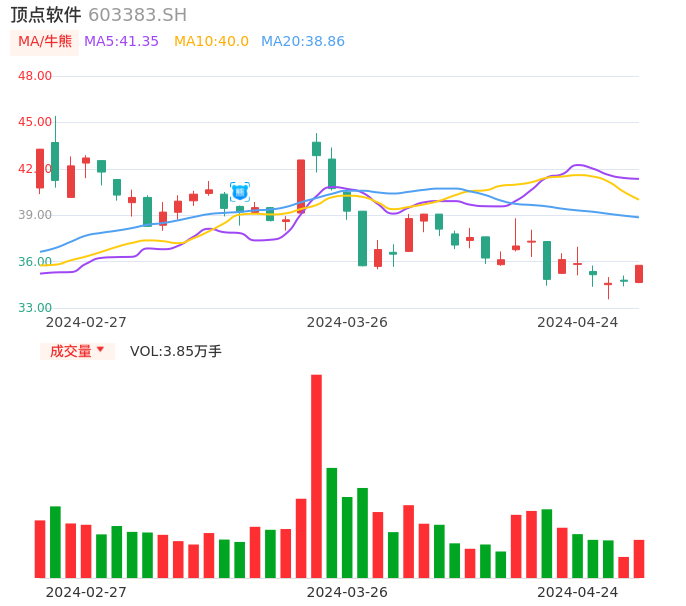Screen dimensions: 686x606
Task: Click the MA10:40.0 legend label
Action: pyautogui.click(x=211, y=41)
